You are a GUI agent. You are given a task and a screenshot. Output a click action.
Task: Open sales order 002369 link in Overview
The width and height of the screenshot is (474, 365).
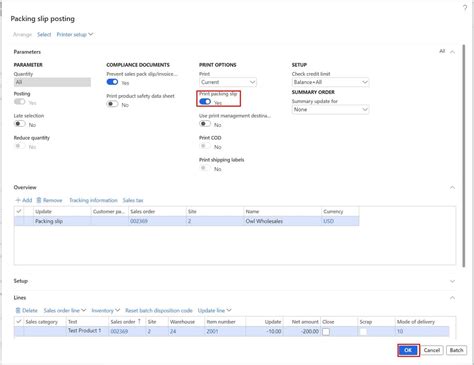pos(139,221)
